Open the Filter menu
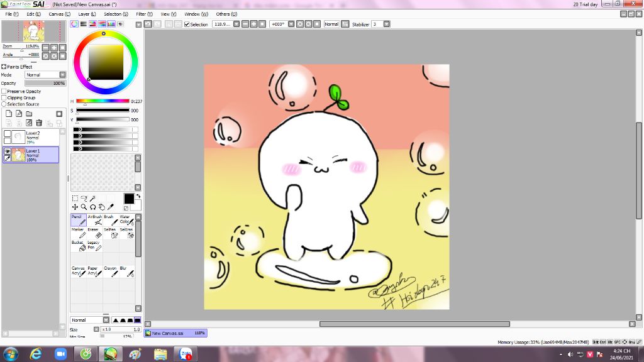Viewport: 644px width, 362px height. coord(144,14)
